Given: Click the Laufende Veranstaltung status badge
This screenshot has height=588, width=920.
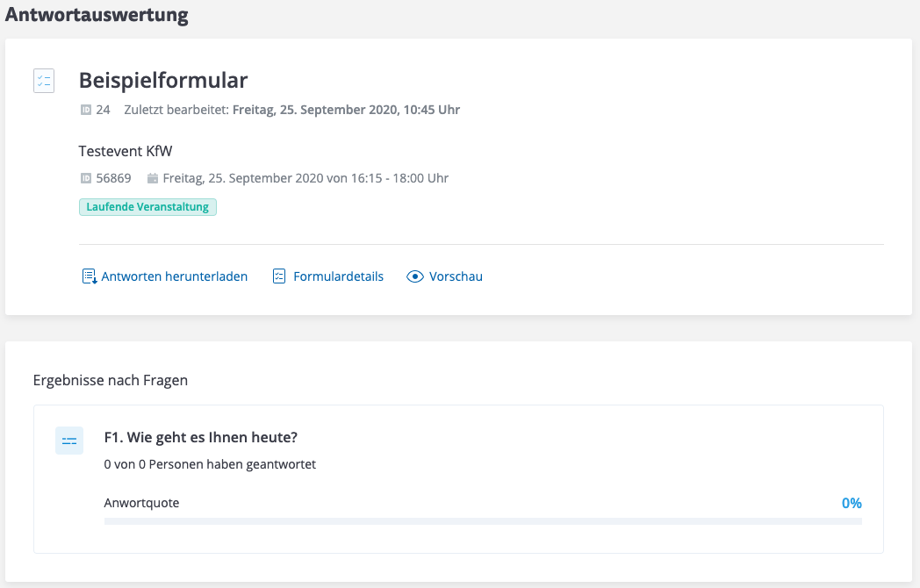Looking at the screenshot, I should [x=147, y=207].
